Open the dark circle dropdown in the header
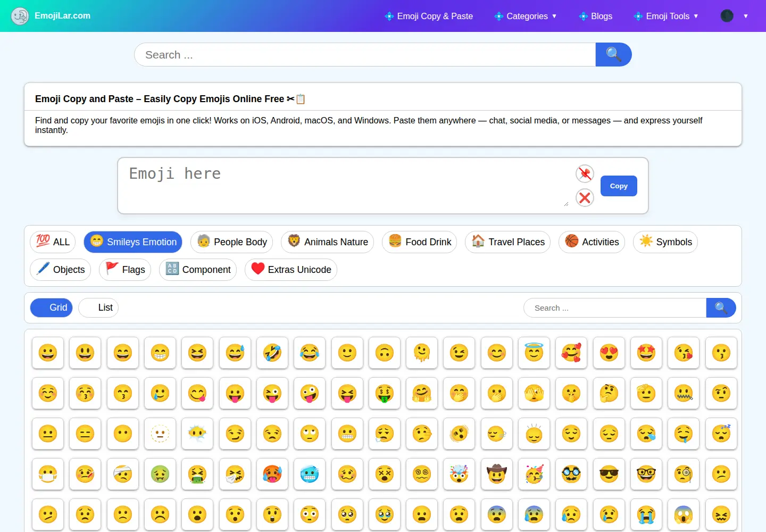This screenshot has height=532, width=766. pyautogui.click(x=734, y=16)
